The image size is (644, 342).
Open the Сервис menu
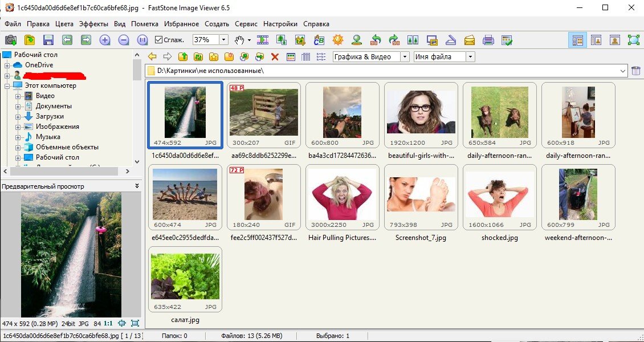(x=246, y=24)
